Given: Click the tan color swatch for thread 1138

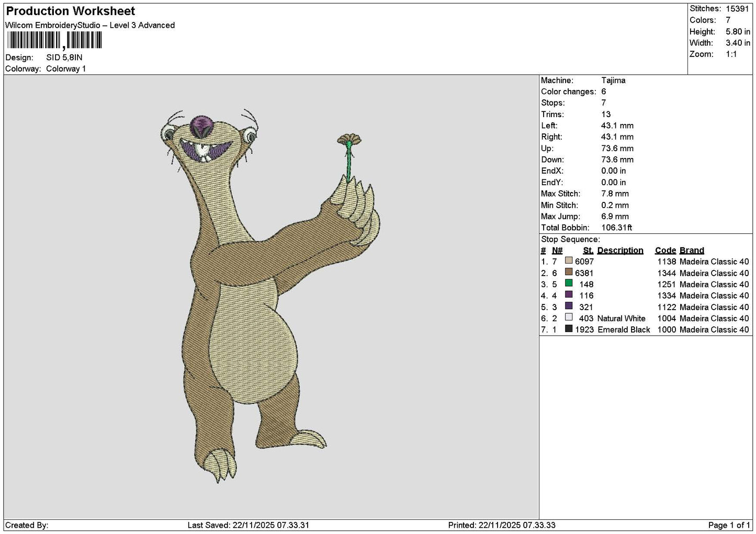Looking at the screenshot, I should [569, 260].
